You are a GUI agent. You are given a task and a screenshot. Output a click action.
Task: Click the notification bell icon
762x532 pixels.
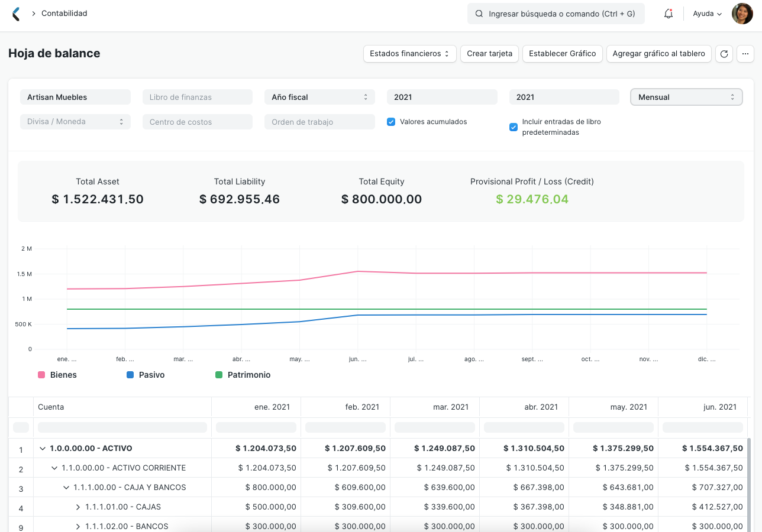(668, 13)
